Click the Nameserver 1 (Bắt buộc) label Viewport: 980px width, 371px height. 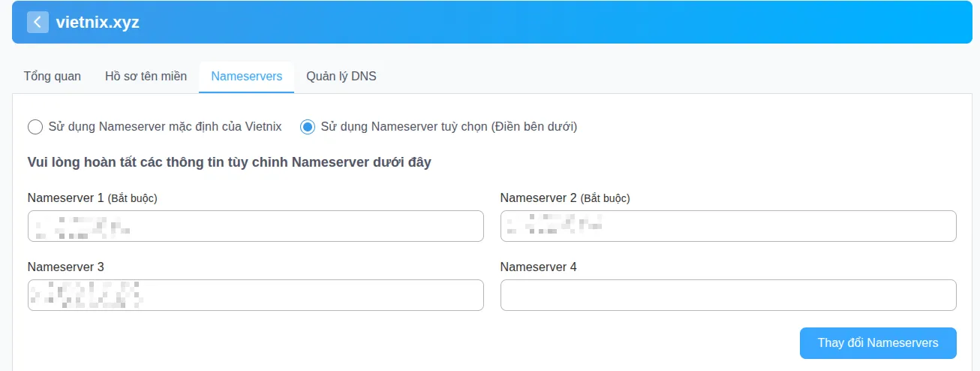pyautogui.click(x=92, y=198)
